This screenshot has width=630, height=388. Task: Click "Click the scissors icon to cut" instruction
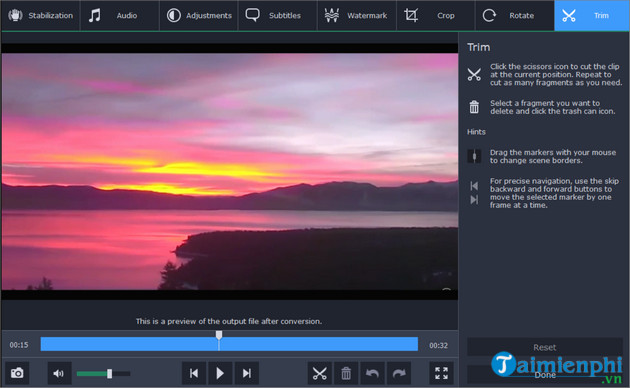(x=556, y=75)
